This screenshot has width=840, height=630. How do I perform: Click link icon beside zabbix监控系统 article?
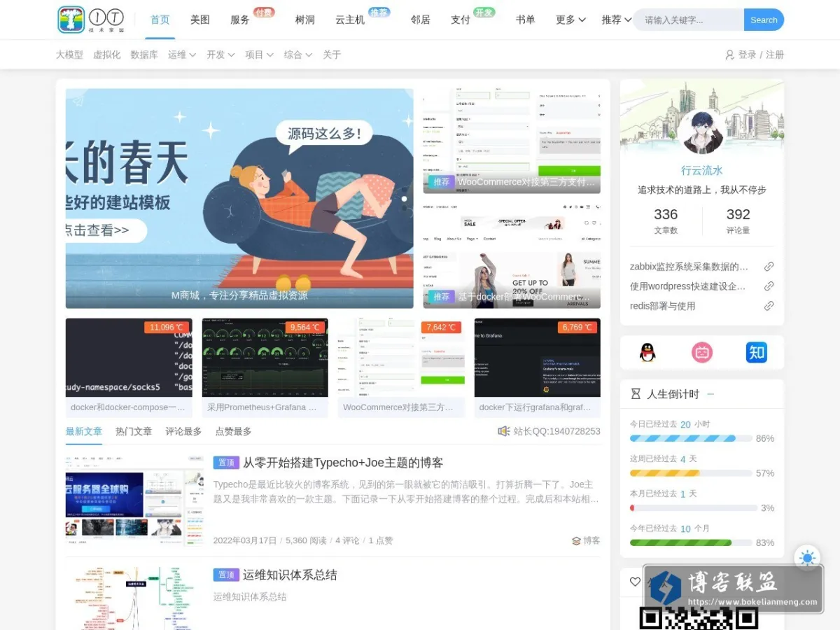pyautogui.click(x=769, y=267)
